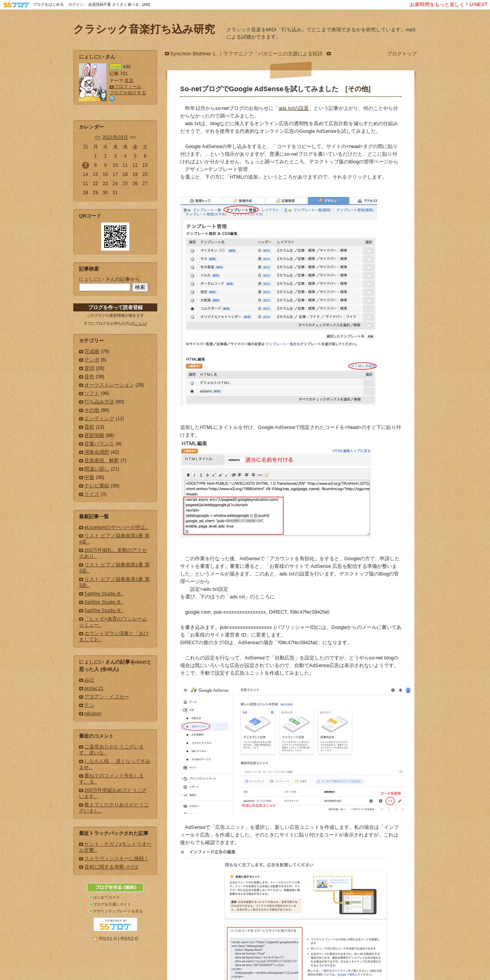490x980 pixels.
Task: Click the blue help question-mark icon in profile
Action: 112,98
